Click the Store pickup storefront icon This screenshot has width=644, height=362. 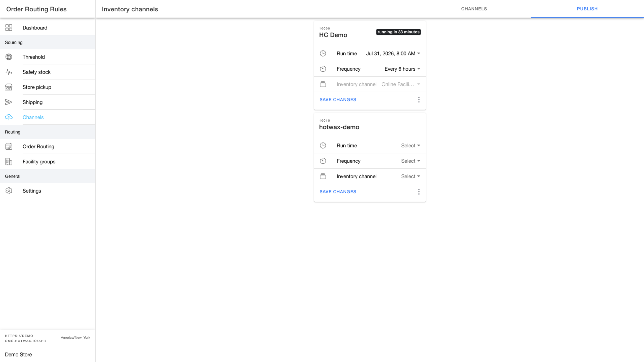pyautogui.click(x=9, y=87)
